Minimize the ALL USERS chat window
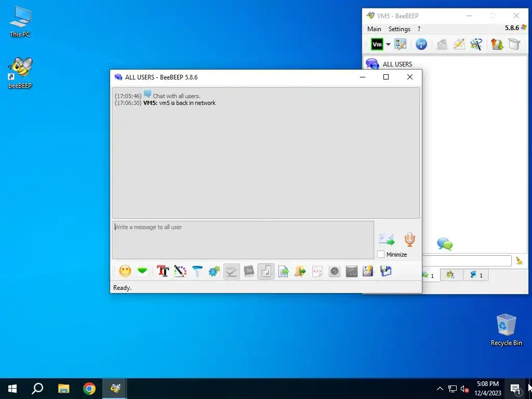This screenshot has width=532, height=399. [362, 77]
